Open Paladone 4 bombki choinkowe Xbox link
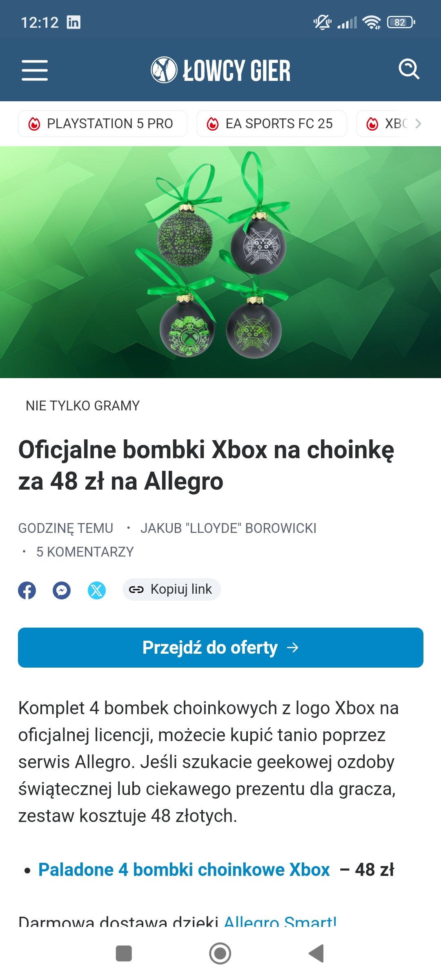 [184, 870]
